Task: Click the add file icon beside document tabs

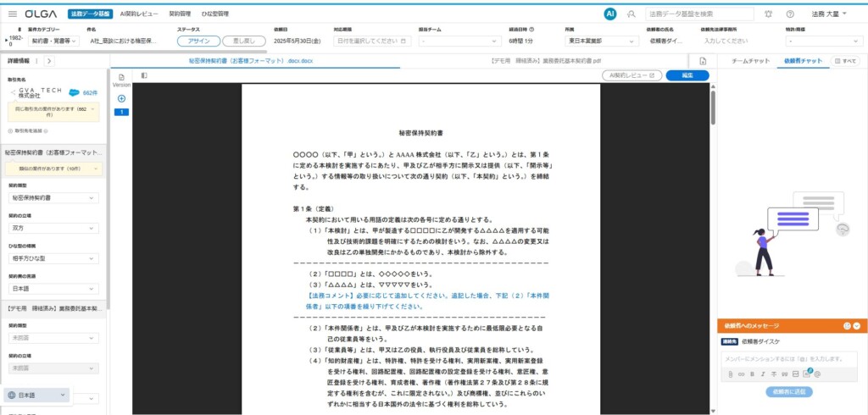Action: pyautogui.click(x=703, y=61)
